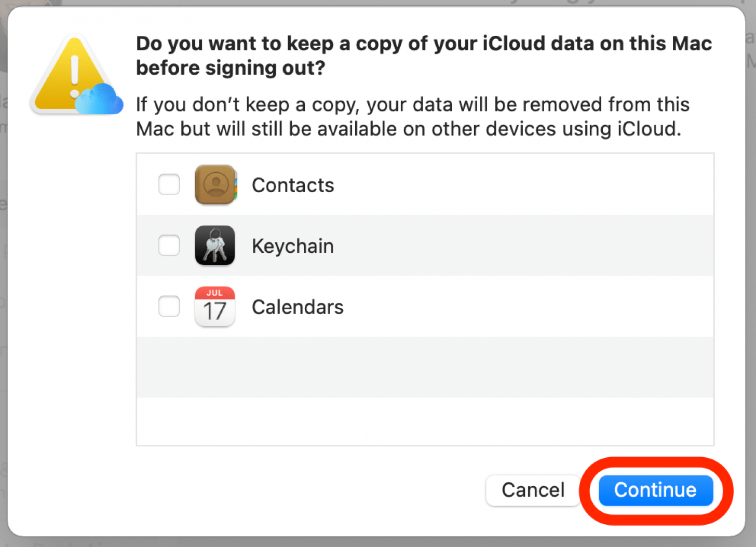Click the Keychain keys icon
The image size is (756, 547).
point(214,245)
